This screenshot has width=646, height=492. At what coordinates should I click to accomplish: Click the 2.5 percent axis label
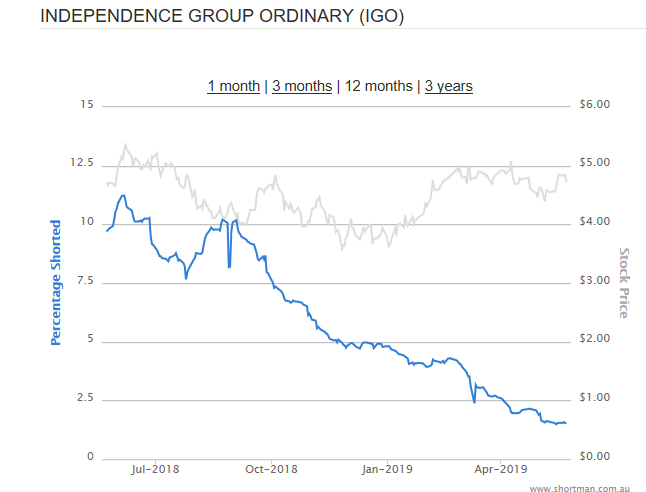pos(85,398)
